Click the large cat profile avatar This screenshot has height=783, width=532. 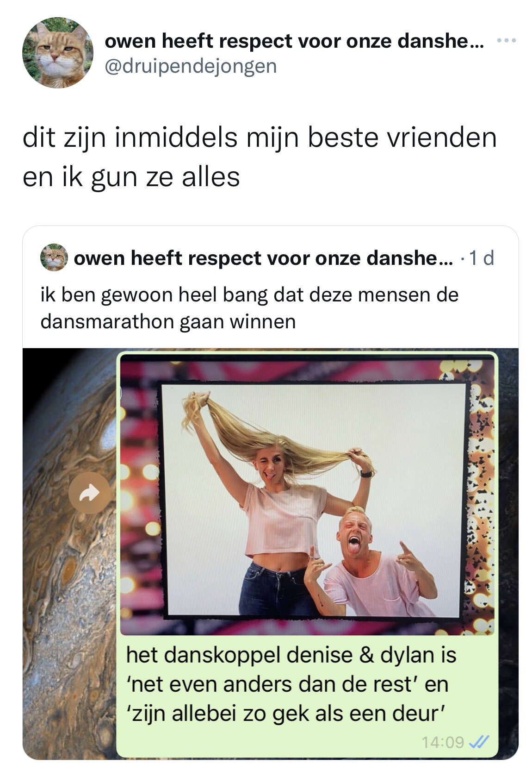pos(58,53)
